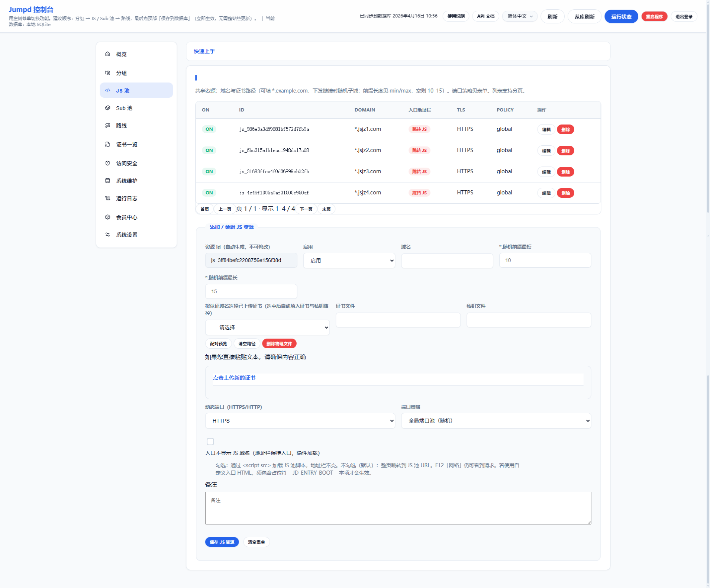The image size is (710, 588).
Task: Click the tree icon beside 分组
Action: (107, 73)
